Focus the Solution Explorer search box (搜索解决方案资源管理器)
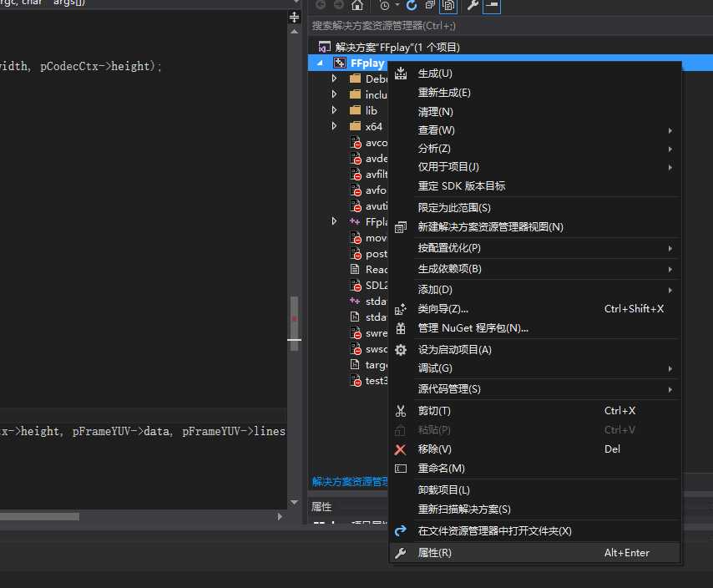The height and width of the screenshot is (588, 713). click(510, 25)
